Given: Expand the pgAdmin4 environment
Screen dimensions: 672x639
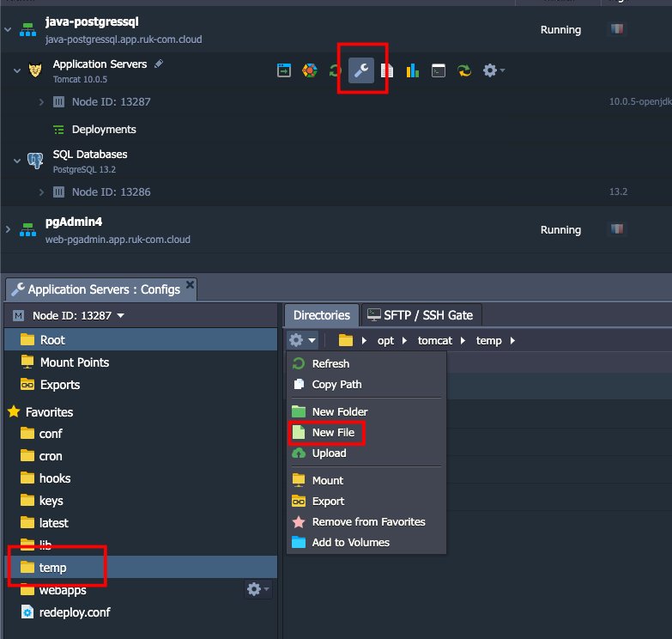Looking at the screenshot, I should point(8,229).
